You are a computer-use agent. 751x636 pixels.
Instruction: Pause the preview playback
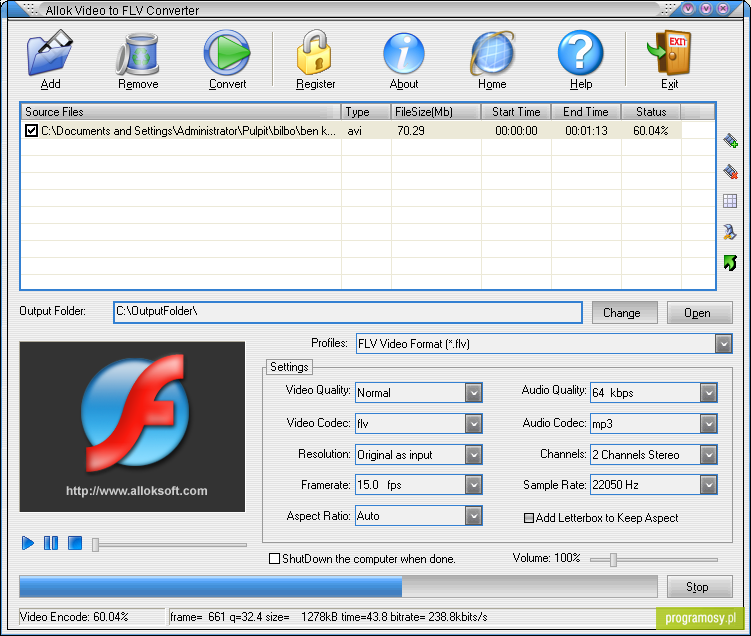(51, 543)
